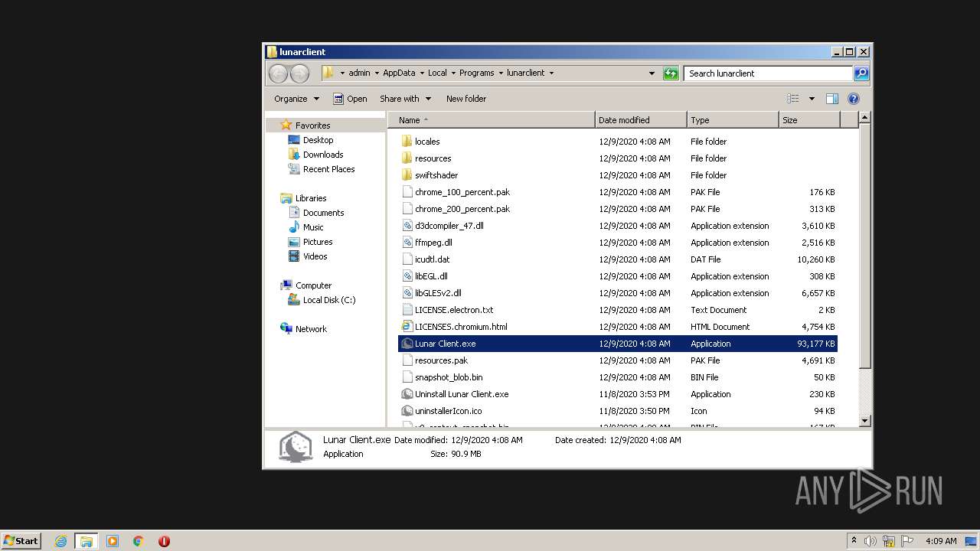
Task: Open Network in the navigation pane
Action: pos(311,329)
